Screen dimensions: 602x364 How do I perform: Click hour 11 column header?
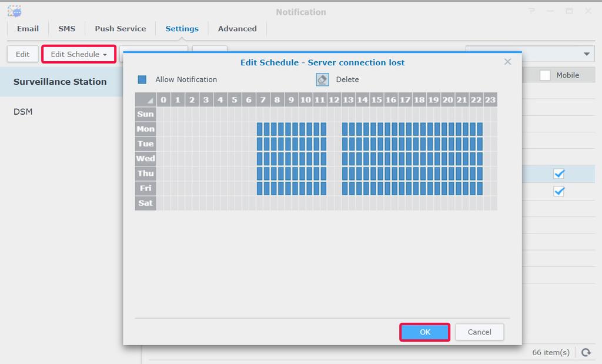320,99
